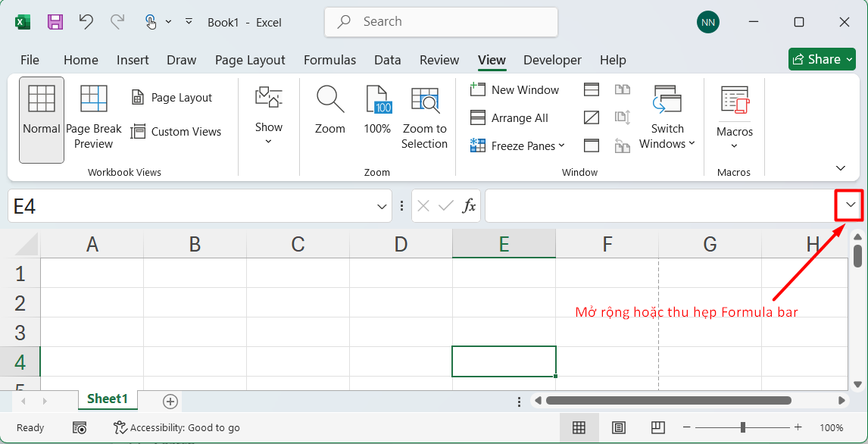Switch to Normal workbook view
This screenshot has width=868, height=444.
tap(42, 119)
